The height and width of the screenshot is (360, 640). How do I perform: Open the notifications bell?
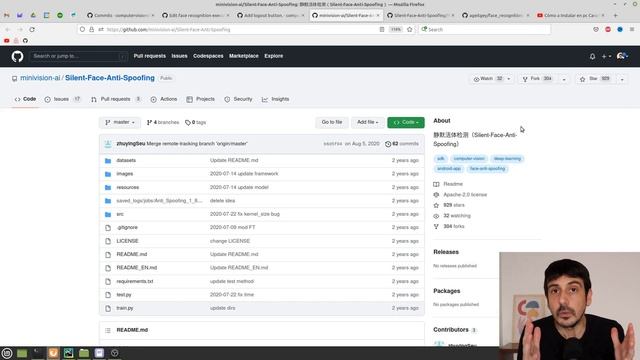(592, 56)
